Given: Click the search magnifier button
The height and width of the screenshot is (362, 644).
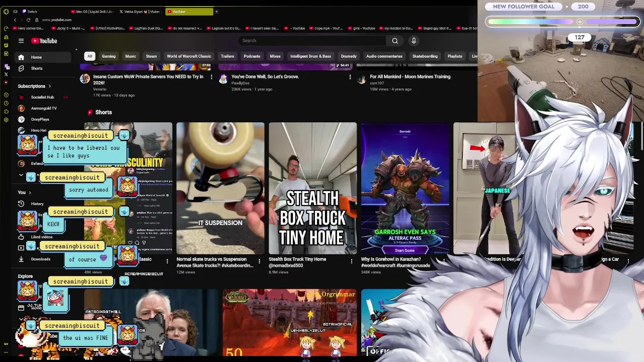Looking at the screenshot, I should tap(395, 41).
